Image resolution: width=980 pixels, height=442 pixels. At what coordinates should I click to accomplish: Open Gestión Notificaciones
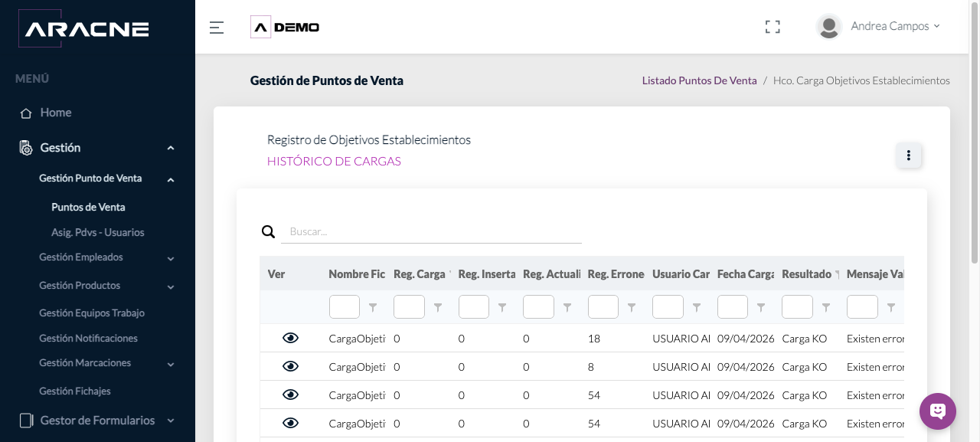pos(89,338)
